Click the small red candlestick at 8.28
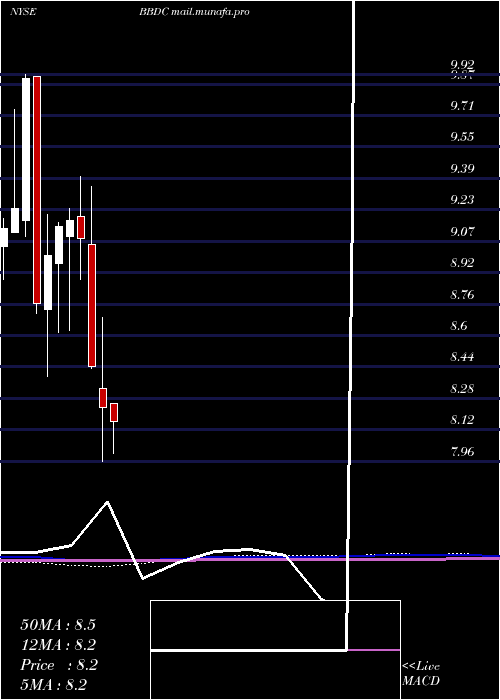The image size is (500, 700). click(x=103, y=398)
